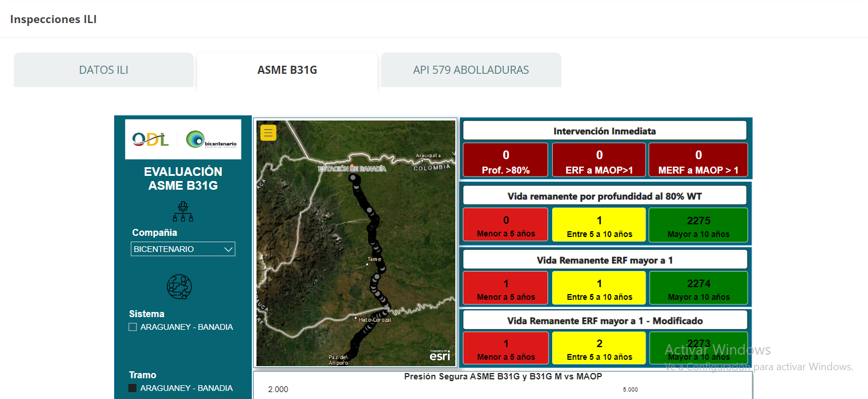Toggle ARAGUANEY - BANADIA under Tramo
This screenshot has width=868, height=399.
tap(133, 388)
